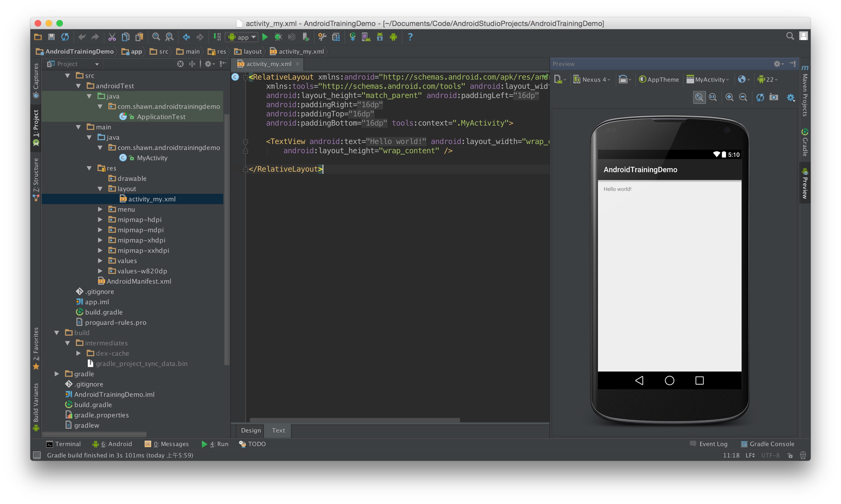
Task: Click Attach debugger to Android process icon
Action: point(306,37)
